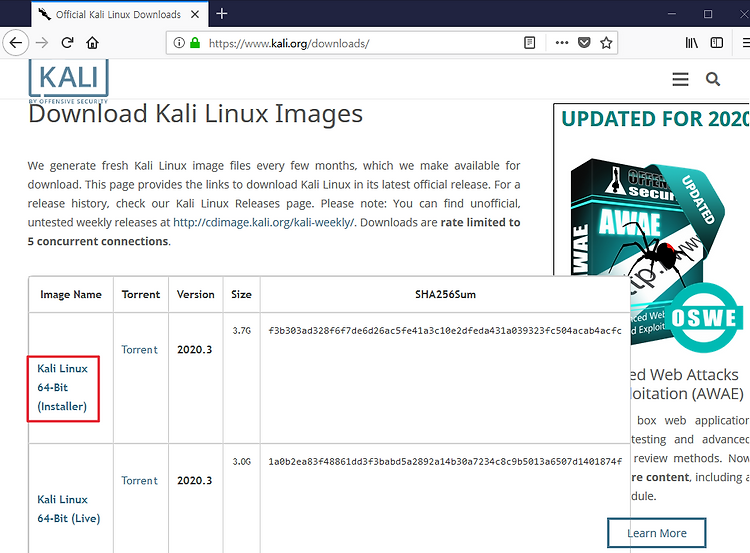Close the Official Kali Linux Downloads tab
750x553 pixels.
(x=195, y=14)
